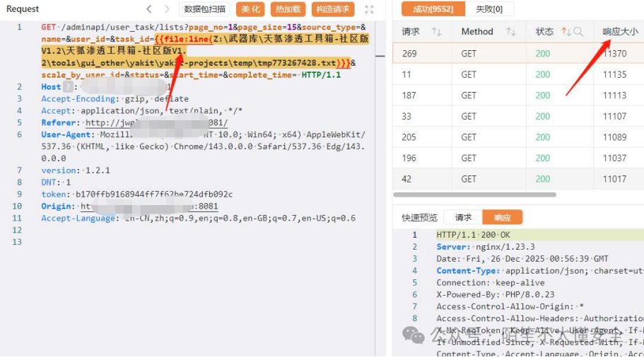Click the 美化 button
Image resolution: width=644 pixels, height=360 pixels.
250,9
